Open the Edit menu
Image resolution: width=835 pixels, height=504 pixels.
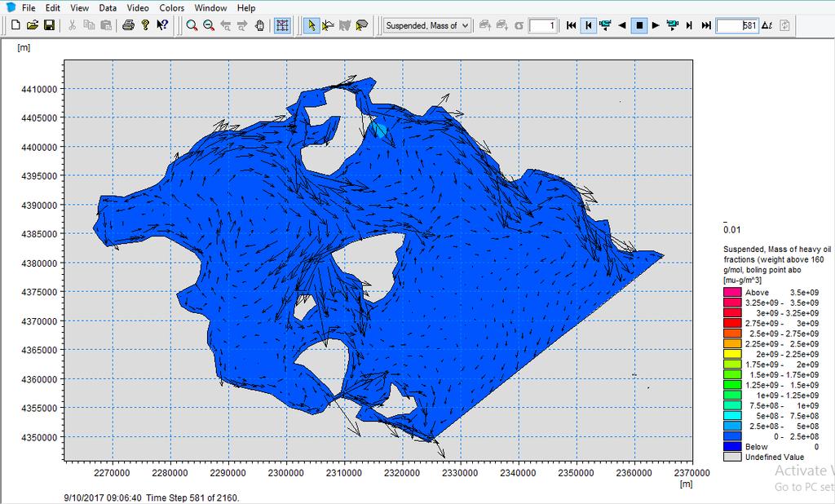click(x=53, y=8)
